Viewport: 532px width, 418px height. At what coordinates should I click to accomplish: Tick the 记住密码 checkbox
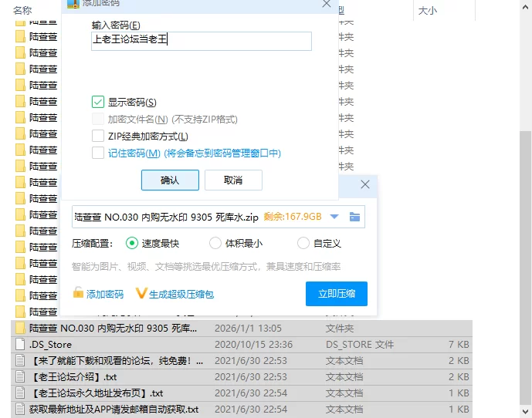tap(98, 153)
